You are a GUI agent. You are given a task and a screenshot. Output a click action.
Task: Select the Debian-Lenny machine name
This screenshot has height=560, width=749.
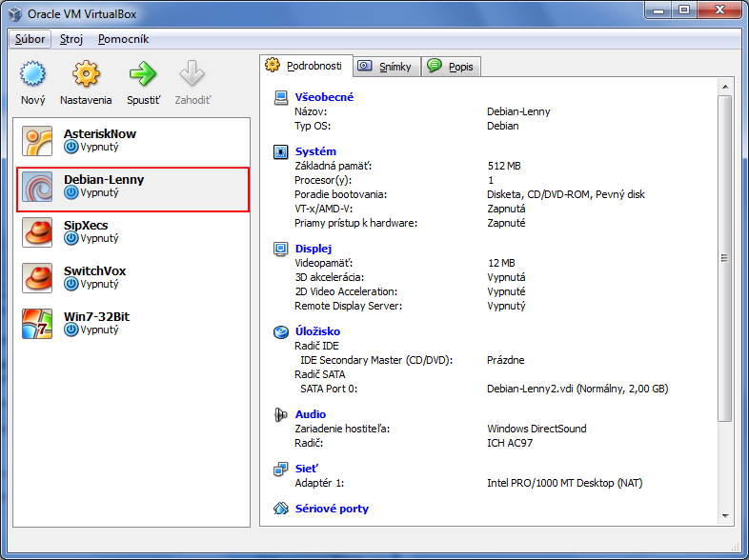tap(104, 179)
